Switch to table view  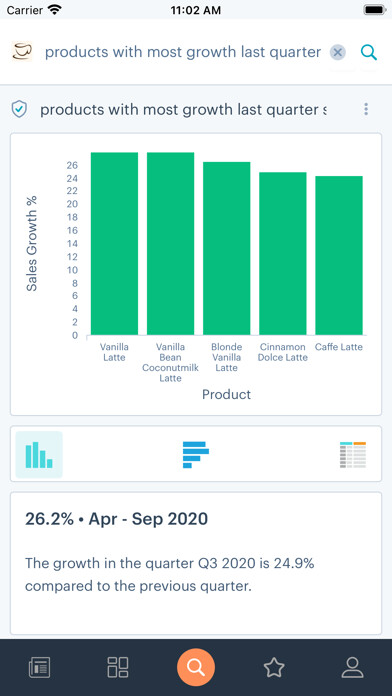pos(353,455)
